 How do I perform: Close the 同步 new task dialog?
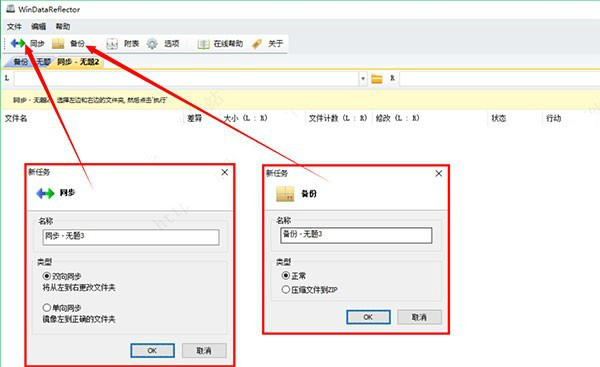pos(225,173)
